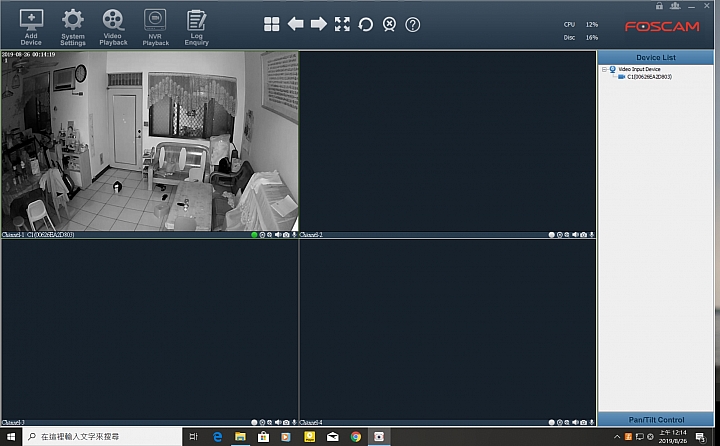720x446 pixels.
Task: Open Task View on taskbar
Action: (193, 436)
